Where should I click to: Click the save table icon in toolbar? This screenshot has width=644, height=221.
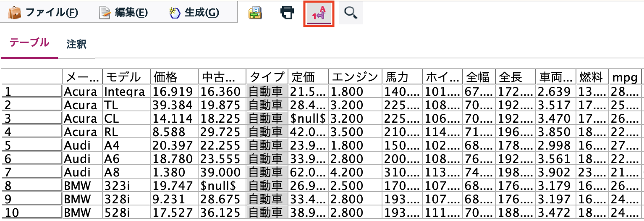pyautogui.click(x=255, y=13)
